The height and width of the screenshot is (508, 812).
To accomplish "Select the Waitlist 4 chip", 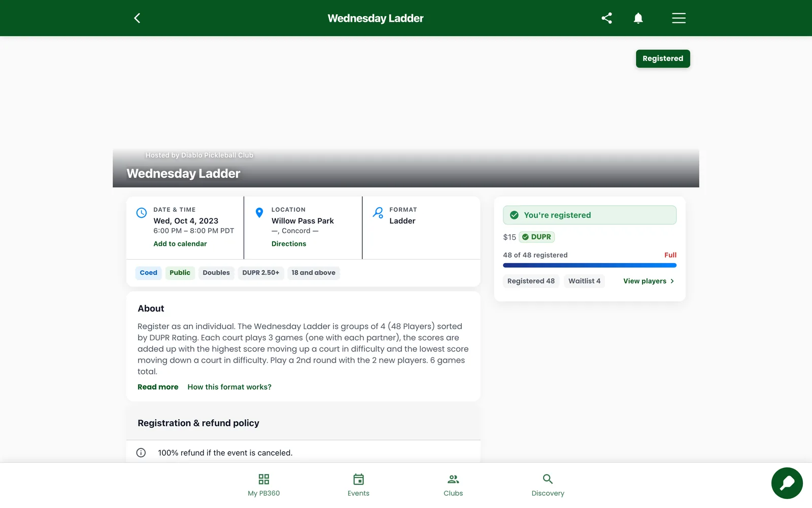I will [x=584, y=281].
